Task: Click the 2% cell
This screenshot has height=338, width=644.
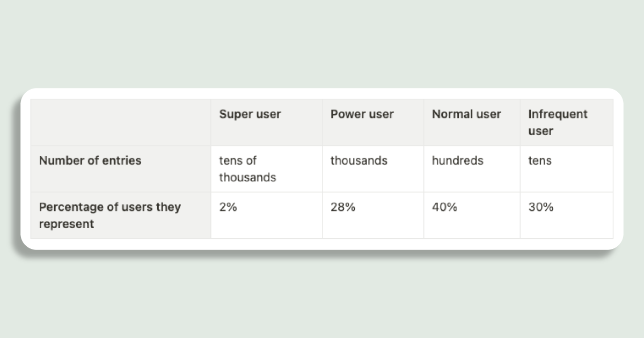Action: point(228,207)
